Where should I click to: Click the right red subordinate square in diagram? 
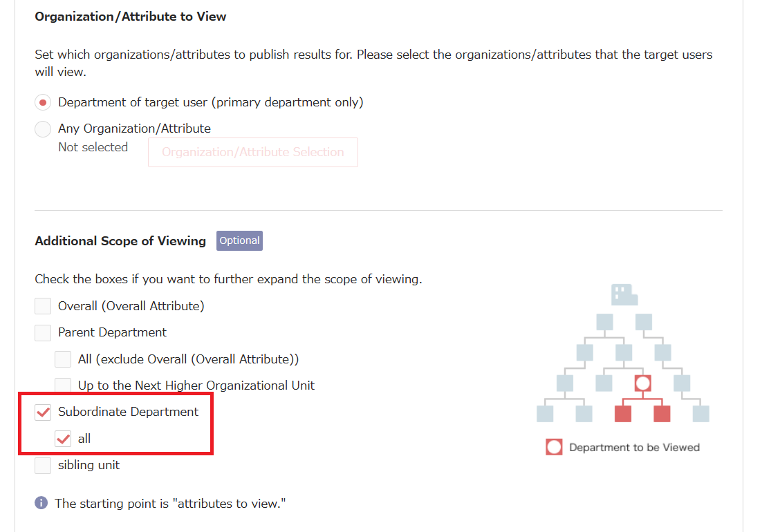point(662,414)
